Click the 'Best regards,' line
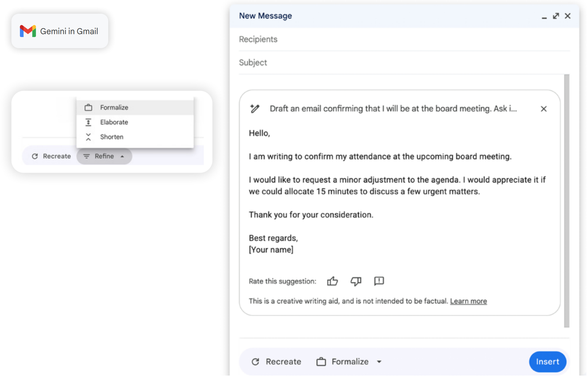This screenshot has width=588, height=379. (x=273, y=238)
